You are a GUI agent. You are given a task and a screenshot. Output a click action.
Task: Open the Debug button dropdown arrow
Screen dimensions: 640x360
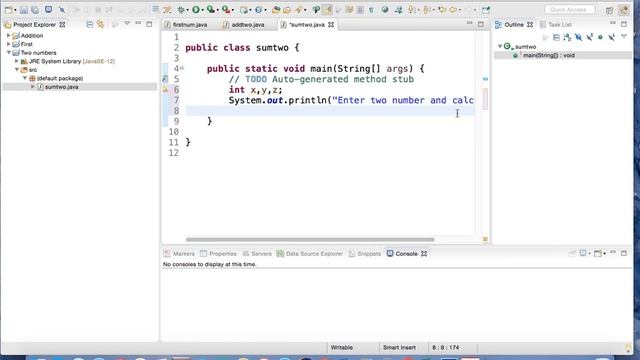click(188, 10)
